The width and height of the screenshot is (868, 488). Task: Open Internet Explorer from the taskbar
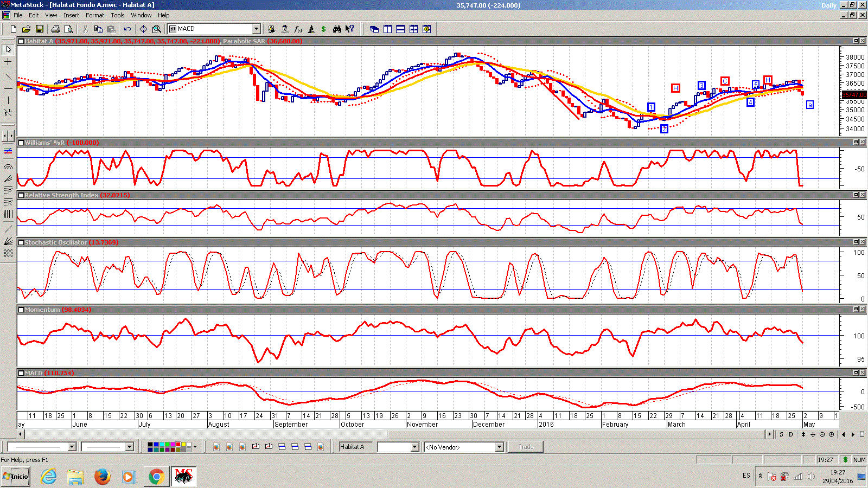(x=49, y=477)
